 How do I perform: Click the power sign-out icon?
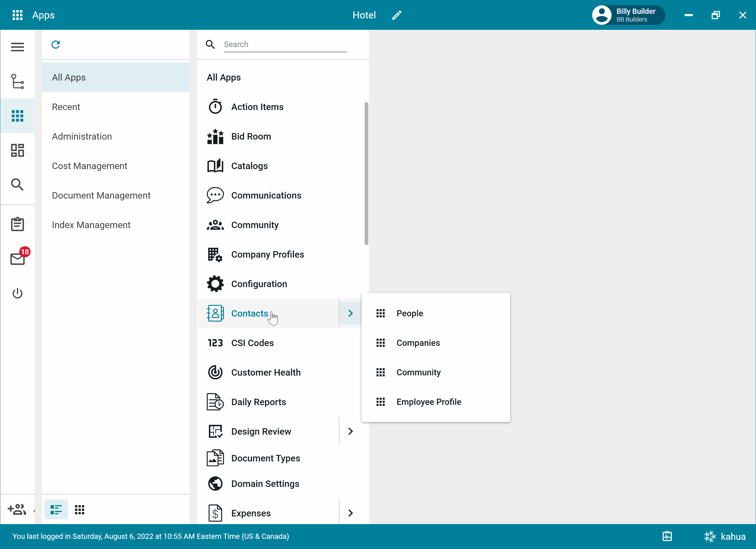[17, 294]
